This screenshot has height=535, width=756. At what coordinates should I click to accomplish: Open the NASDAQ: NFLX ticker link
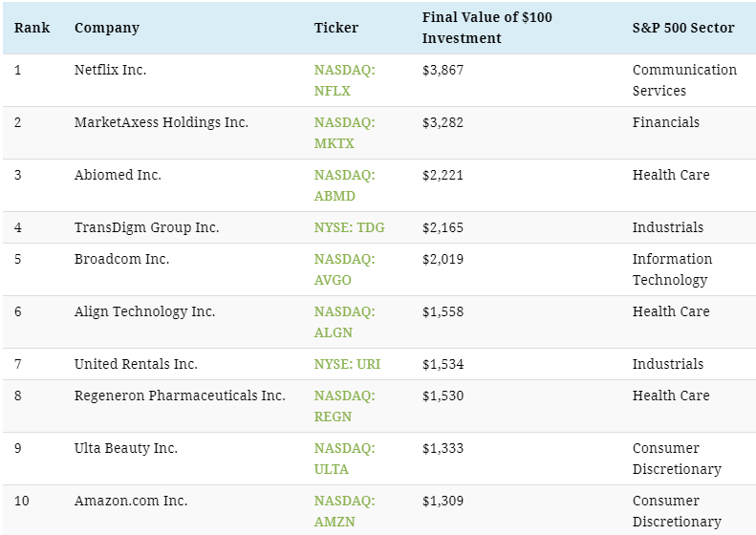pyautogui.click(x=344, y=80)
